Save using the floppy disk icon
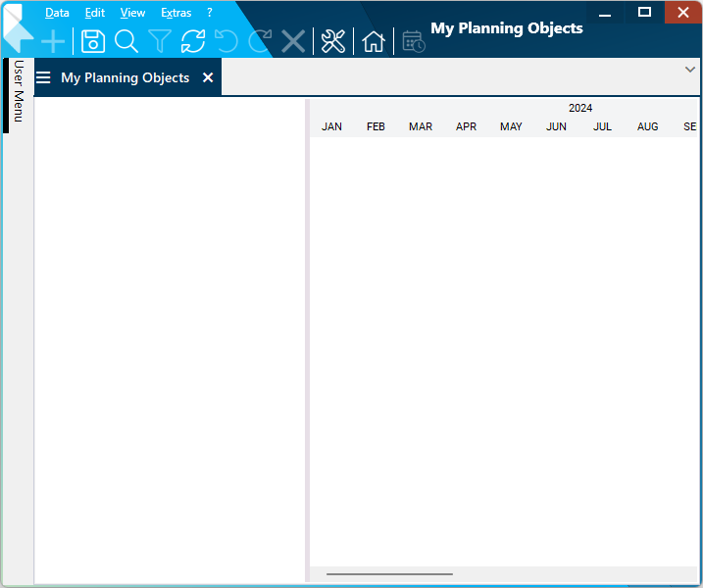703x588 pixels. pyautogui.click(x=92, y=41)
